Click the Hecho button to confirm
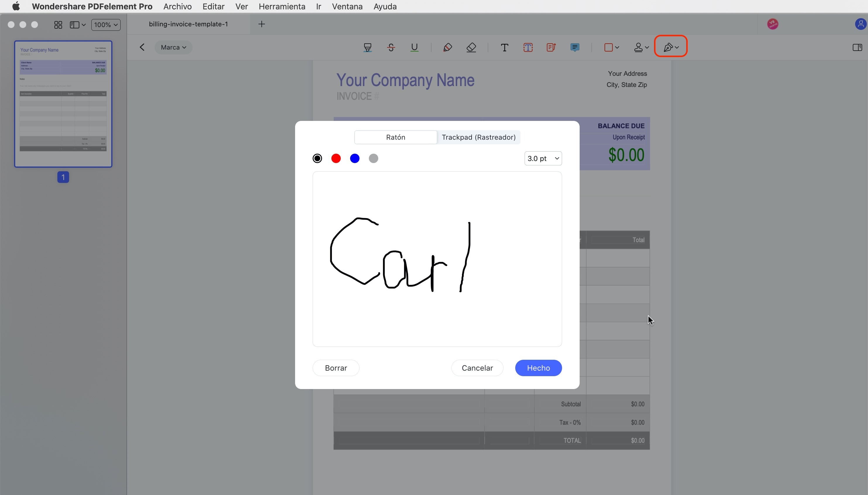Screen dimensions: 868x495 tap(538, 367)
